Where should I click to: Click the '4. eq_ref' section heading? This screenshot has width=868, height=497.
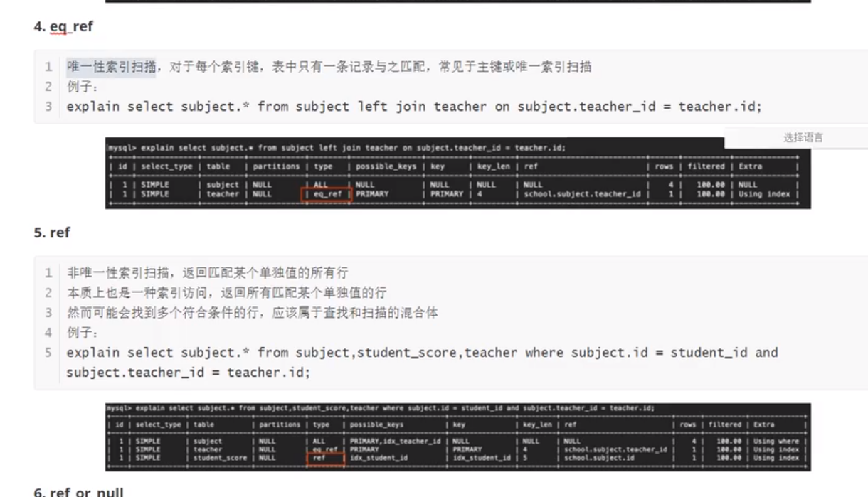pyautogui.click(x=63, y=26)
